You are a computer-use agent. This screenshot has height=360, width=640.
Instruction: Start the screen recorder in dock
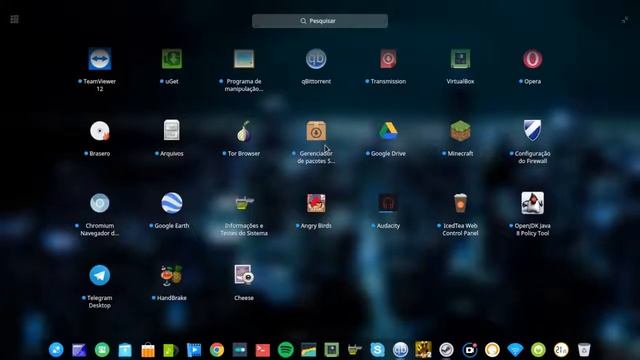469,350
